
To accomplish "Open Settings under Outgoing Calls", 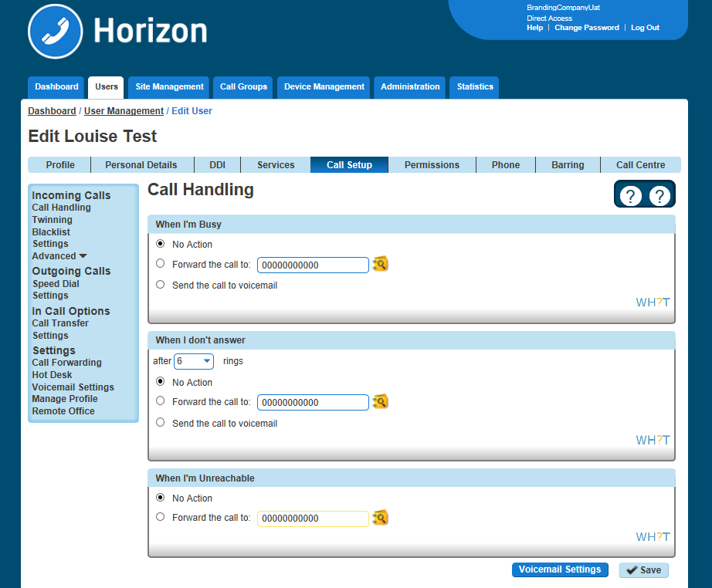I will [x=50, y=296].
